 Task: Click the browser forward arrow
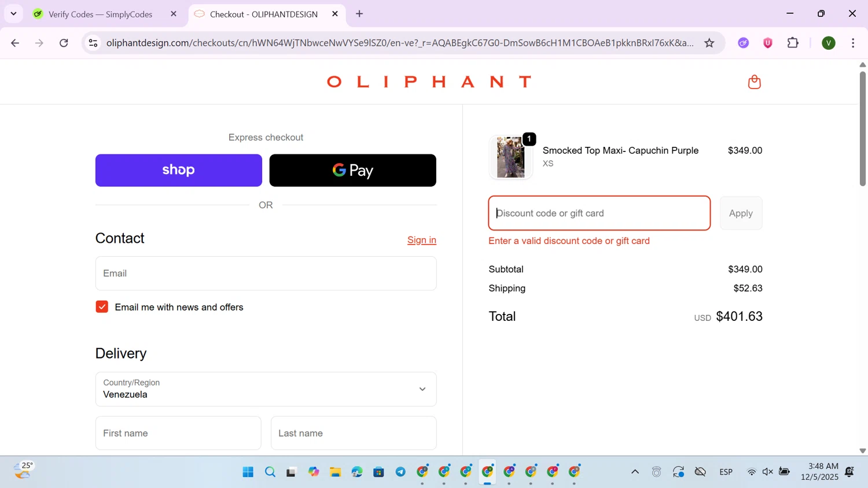click(x=39, y=43)
